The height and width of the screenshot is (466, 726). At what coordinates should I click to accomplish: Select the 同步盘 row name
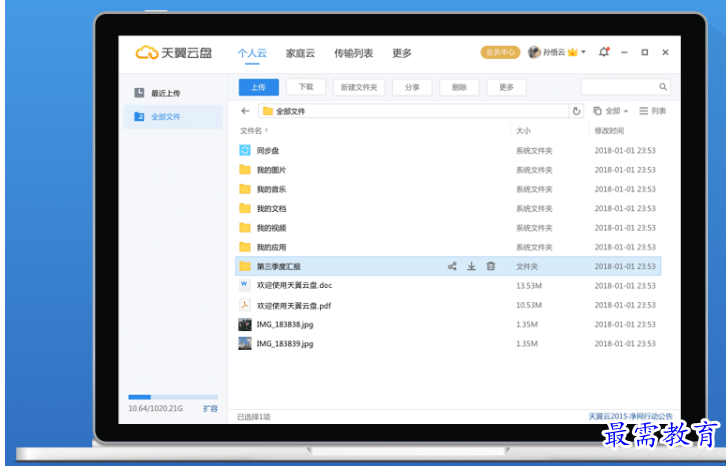pos(268,150)
